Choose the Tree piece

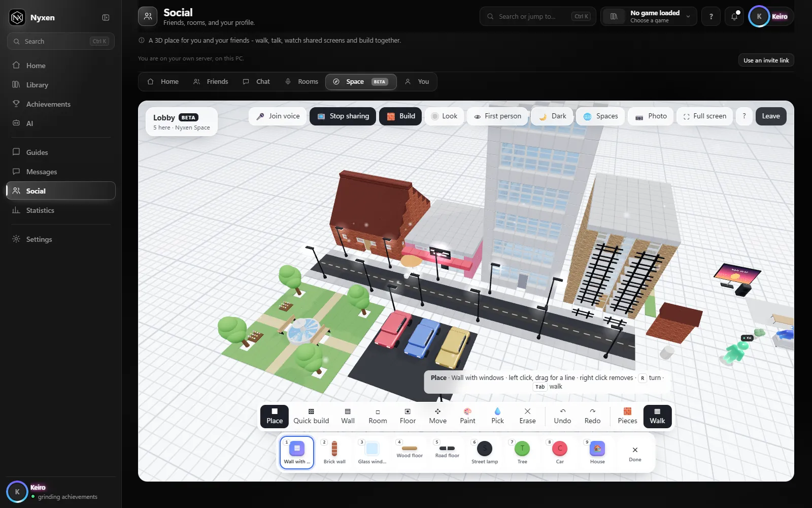click(x=522, y=452)
